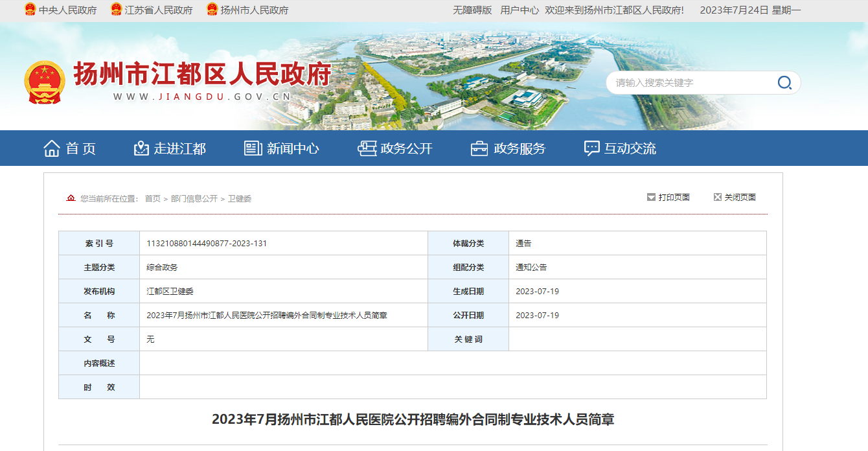Open the 政务公开 navigation menu
The width and height of the screenshot is (868, 451).
[x=406, y=148]
